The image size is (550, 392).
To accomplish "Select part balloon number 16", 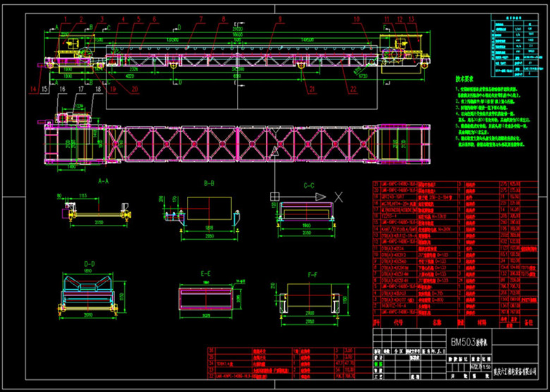I will tap(62, 89).
